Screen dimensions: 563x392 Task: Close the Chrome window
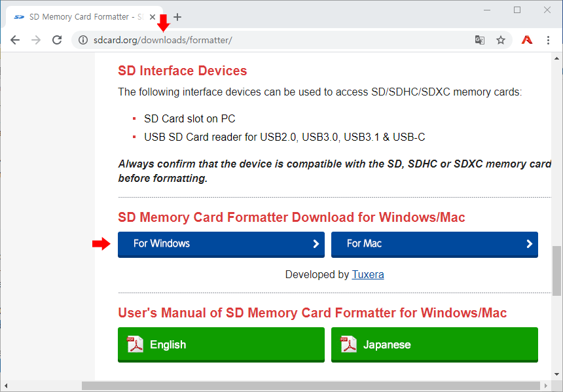pos(547,10)
